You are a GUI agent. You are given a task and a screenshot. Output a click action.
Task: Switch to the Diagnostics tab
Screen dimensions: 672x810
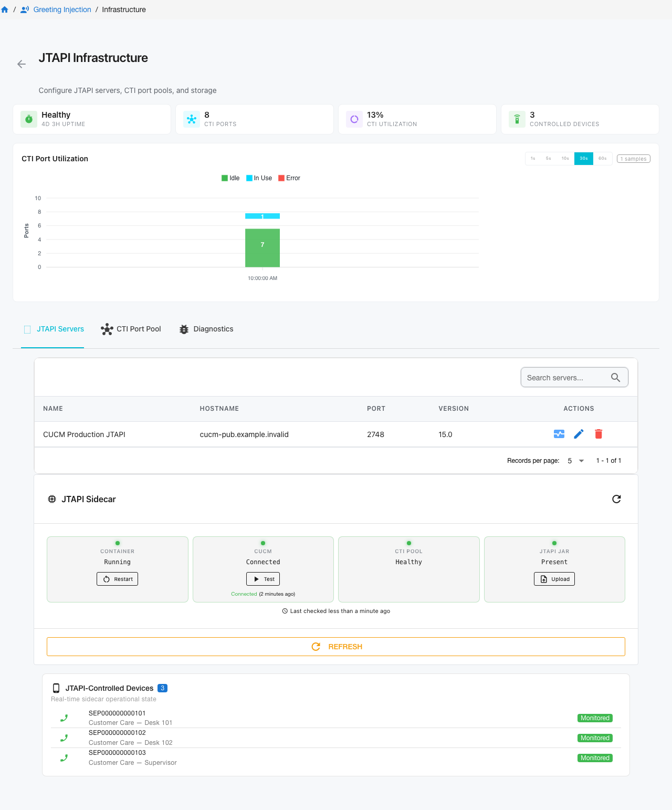206,329
